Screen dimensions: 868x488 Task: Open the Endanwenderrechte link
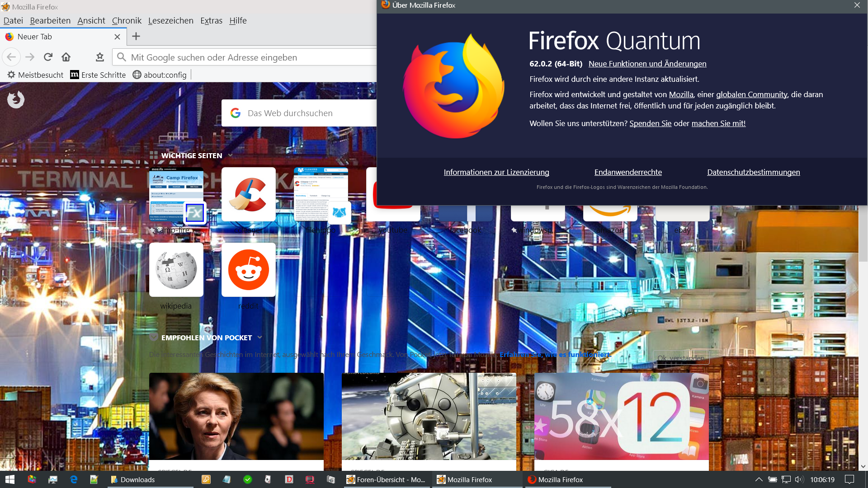coord(628,172)
